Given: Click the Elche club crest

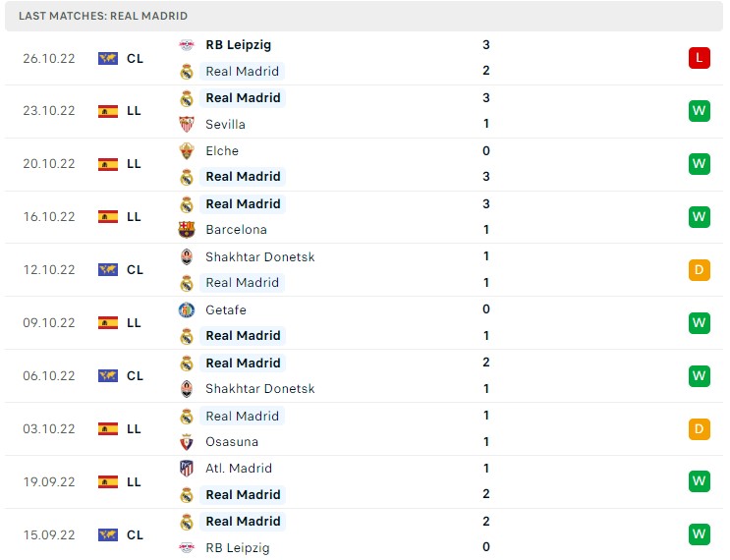Looking at the screenshot, I should coord(187,151).
